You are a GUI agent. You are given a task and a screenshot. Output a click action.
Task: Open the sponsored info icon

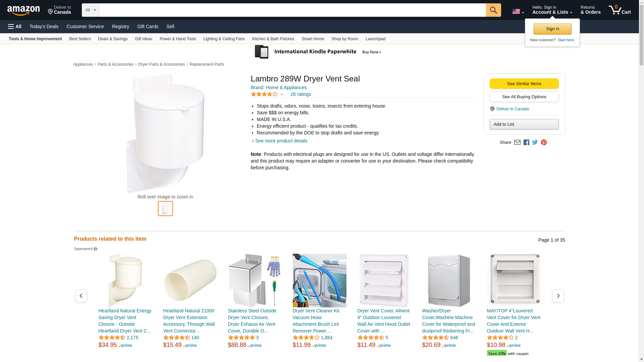coord(95,249)
